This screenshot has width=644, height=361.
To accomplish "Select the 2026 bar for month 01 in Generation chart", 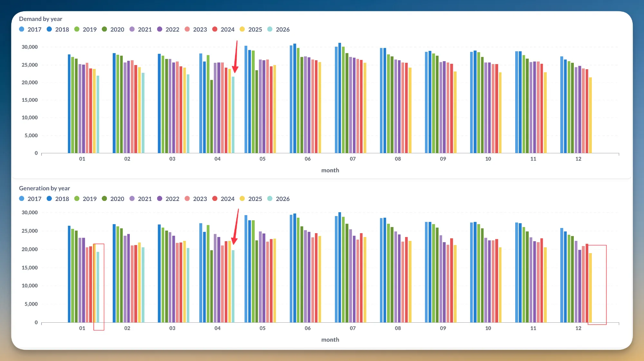I will click(98, 287).
